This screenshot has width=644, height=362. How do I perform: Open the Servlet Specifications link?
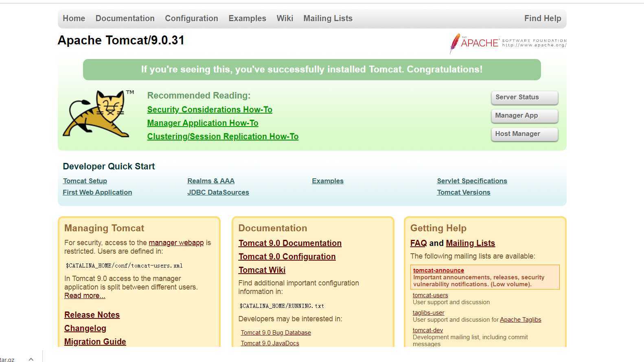point(472,181)
